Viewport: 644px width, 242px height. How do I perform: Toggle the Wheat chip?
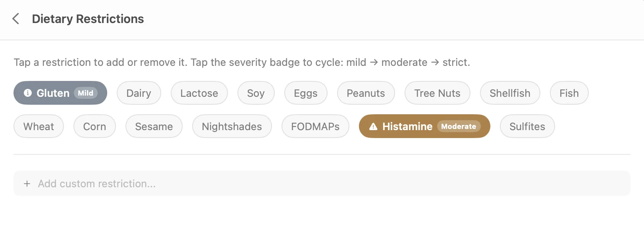coord(39,126)
